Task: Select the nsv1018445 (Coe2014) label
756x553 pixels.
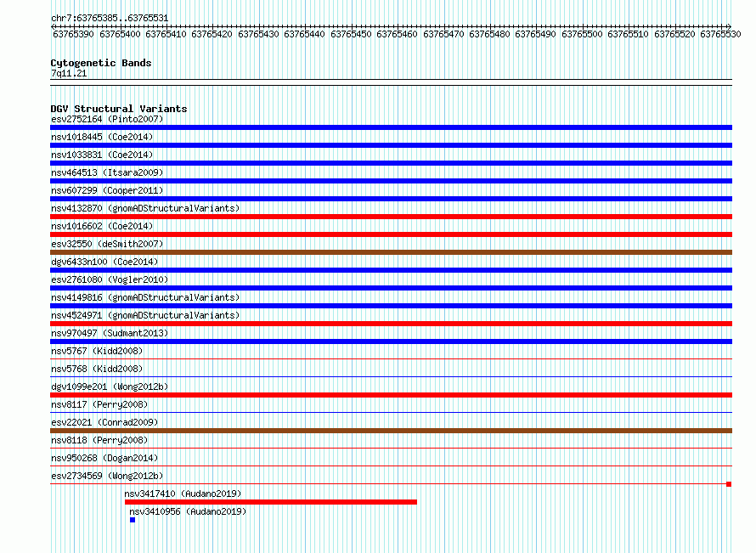Action: pyautogui.click(x=102, y=137)
